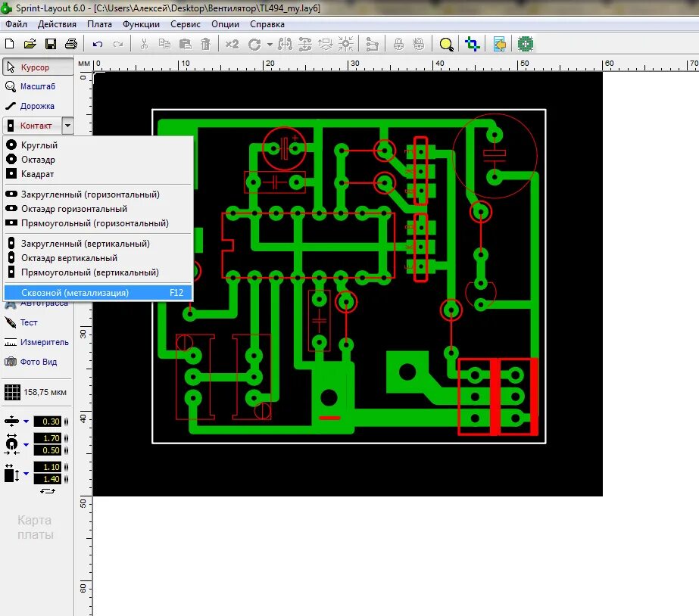699x616 pixels.
Task: Click the Copy icon in toolbar
Action: [x=164, y=44]
